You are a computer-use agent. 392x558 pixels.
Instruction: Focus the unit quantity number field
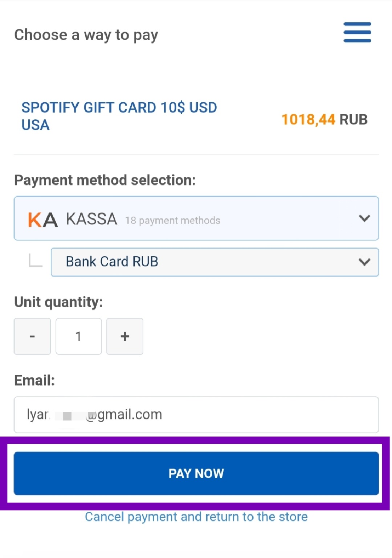[x=78, y=336]
